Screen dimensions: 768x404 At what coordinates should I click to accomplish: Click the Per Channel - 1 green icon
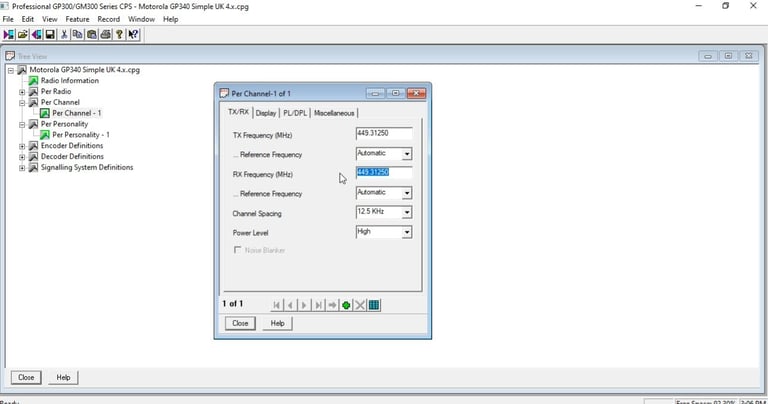tap(45, 113)
